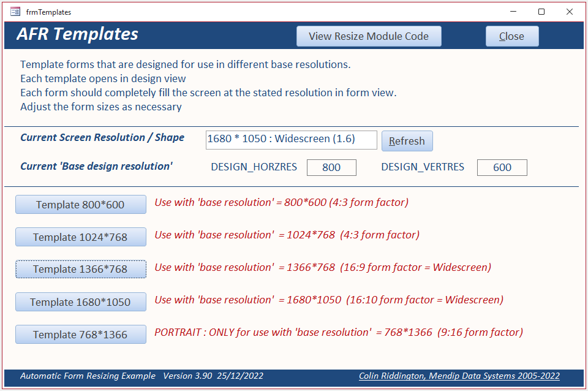Click the 'Automatic Form Resizing Example' footer text
Image resolution: width=588 pixels, height=391 pixels.
[x=88, y=376]
